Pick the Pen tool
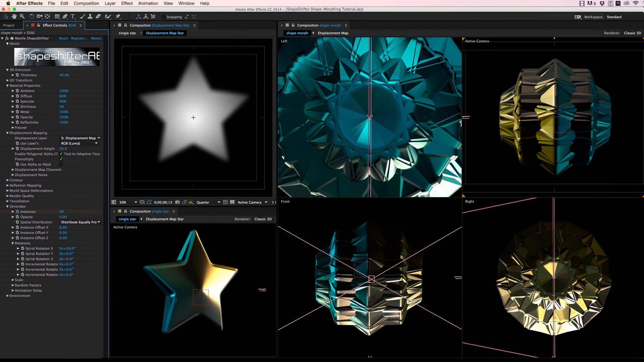This screenshot has width=644, height=362. (x=65, y=16)
